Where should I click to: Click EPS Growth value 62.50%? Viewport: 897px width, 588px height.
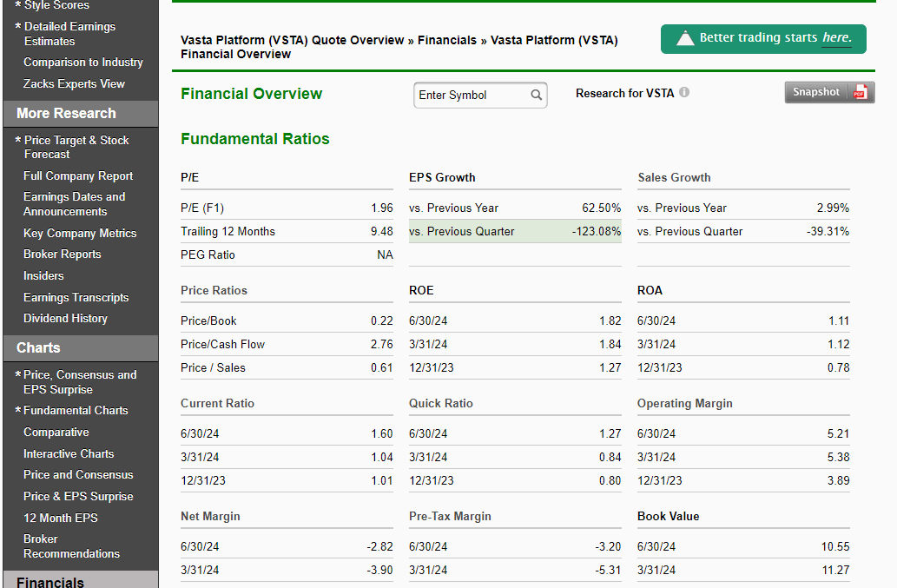[x=601, y=208]
